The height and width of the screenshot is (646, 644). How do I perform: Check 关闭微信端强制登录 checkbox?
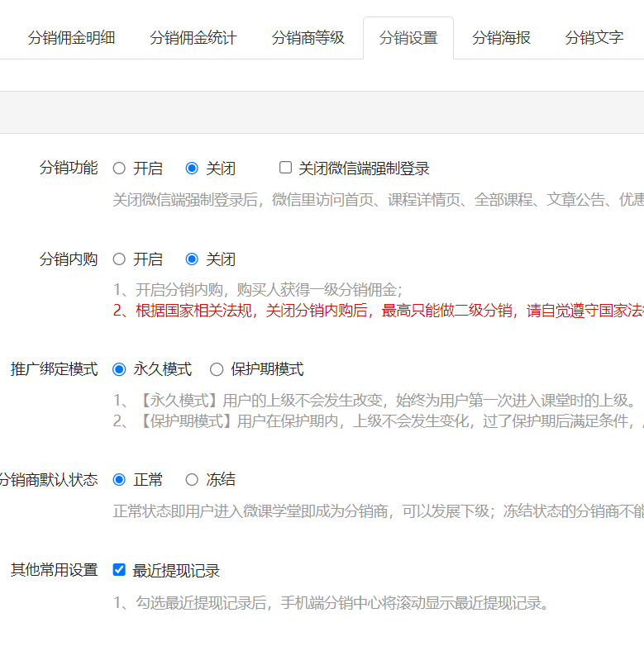point(285,168)
